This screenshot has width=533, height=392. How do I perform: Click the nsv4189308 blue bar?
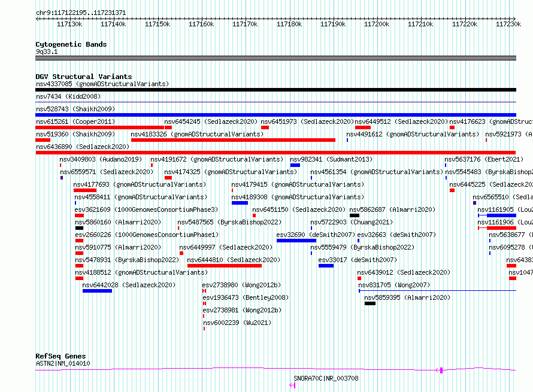coord(240,203)
